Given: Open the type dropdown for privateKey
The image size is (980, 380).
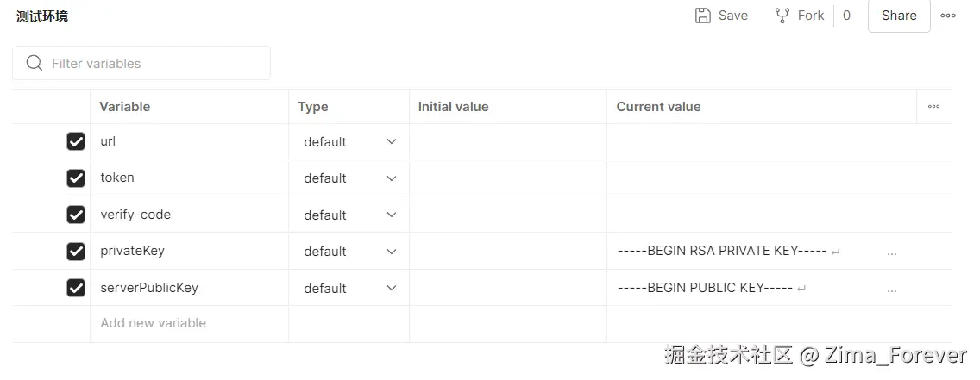Looking at the screenshot, I should tap(349, 252).
